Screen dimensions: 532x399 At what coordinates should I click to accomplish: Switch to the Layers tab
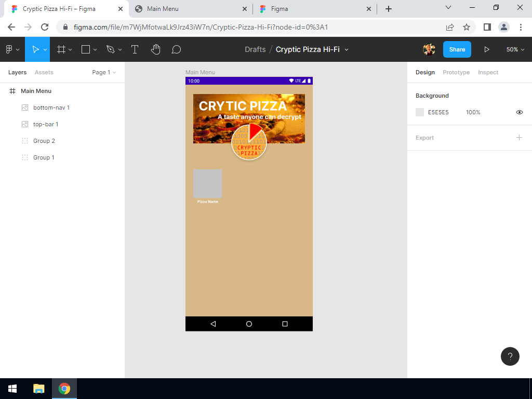coord(17,72)
